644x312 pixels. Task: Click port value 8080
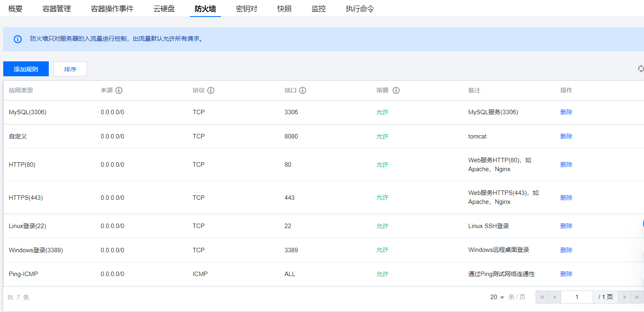[x=291, y=136]
